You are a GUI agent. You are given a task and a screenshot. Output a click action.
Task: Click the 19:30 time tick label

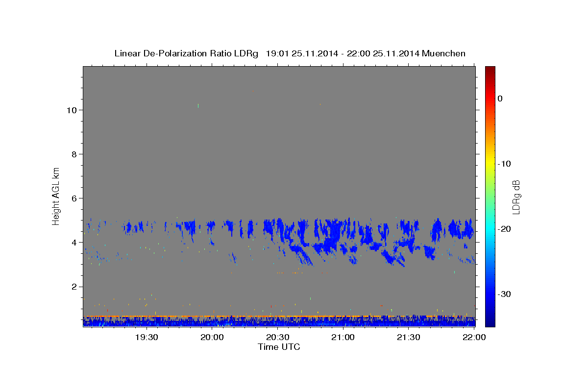(x=146, y=337)
